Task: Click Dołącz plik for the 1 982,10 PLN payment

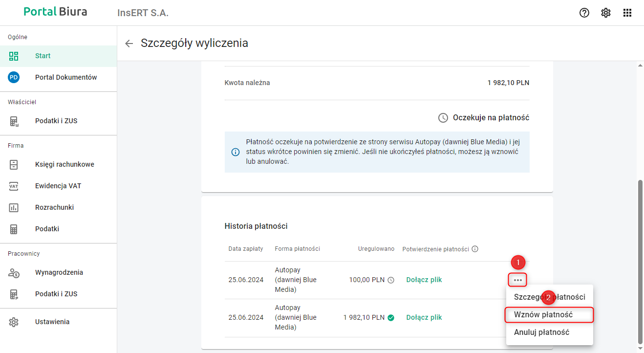Action: (424, 317)
